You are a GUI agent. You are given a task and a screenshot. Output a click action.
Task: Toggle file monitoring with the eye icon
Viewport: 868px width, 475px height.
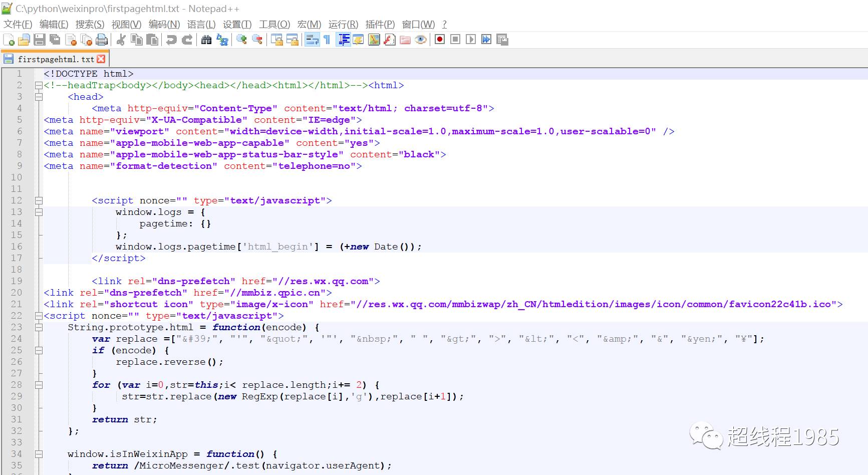pos(421,40)
